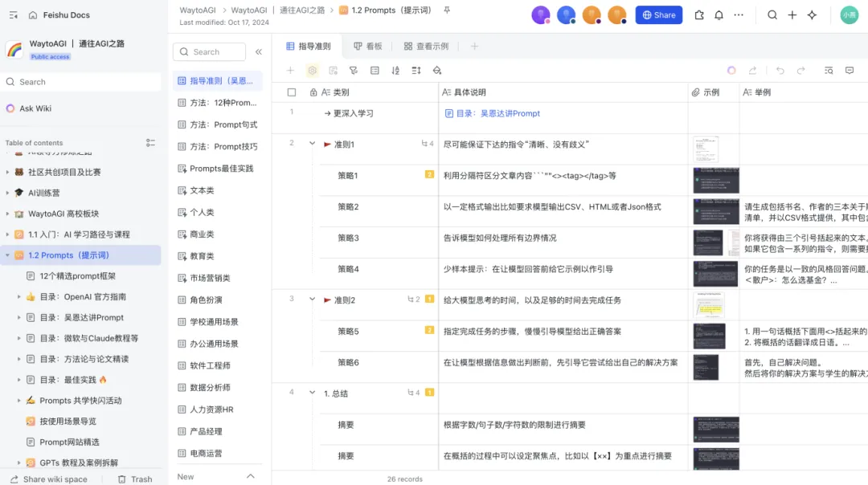The height and width of the screenshot is (485, 868).
Task: Expand 目录：吴恩达讲Prompt tree node
Action: [x=18, y=317]
